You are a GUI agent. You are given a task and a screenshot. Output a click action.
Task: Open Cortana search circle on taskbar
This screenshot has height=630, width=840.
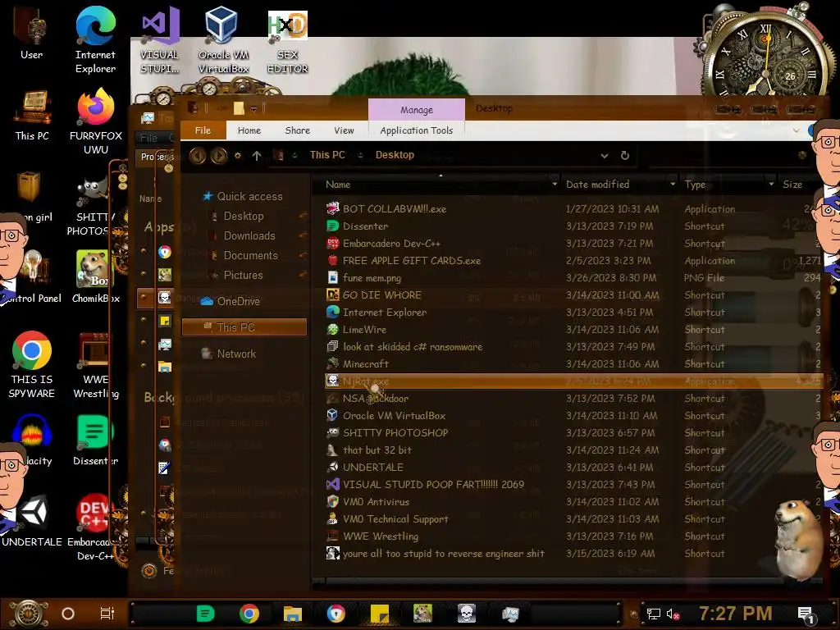pyautogui.click(x=68, y=614)
